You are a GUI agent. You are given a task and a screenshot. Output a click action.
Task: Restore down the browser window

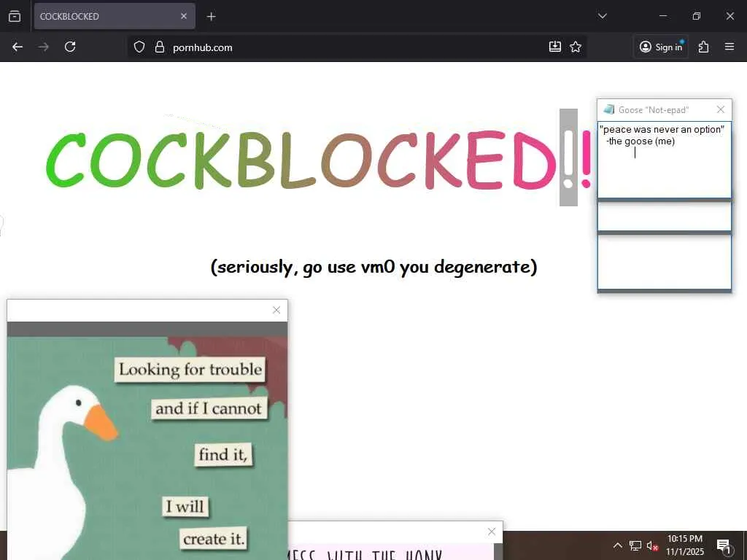(x=696, y=16)
